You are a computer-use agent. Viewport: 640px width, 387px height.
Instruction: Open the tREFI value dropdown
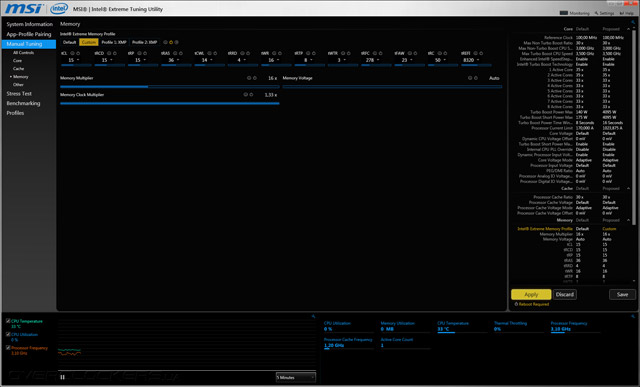[x=478, y=60]
